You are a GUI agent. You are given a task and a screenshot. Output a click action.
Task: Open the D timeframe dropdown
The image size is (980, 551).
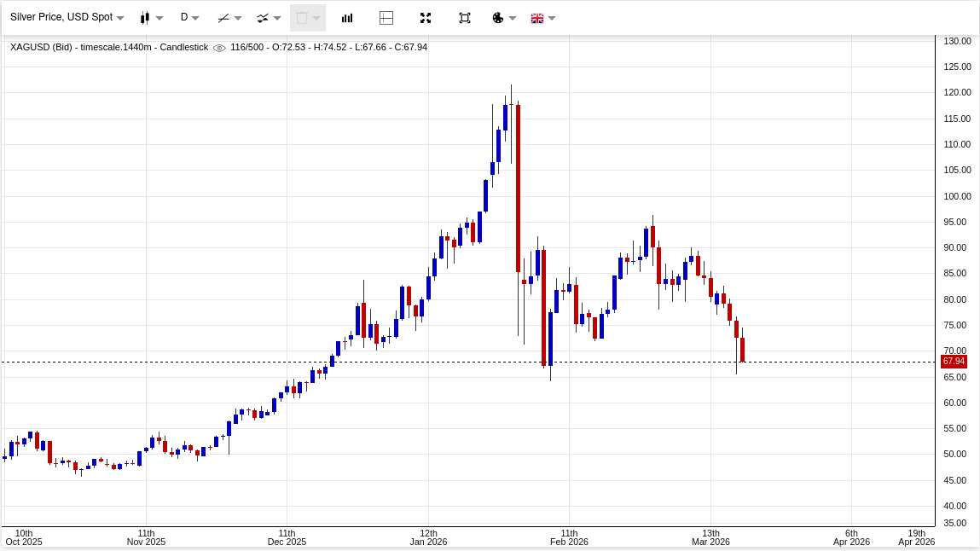click(x=189, y=18)
